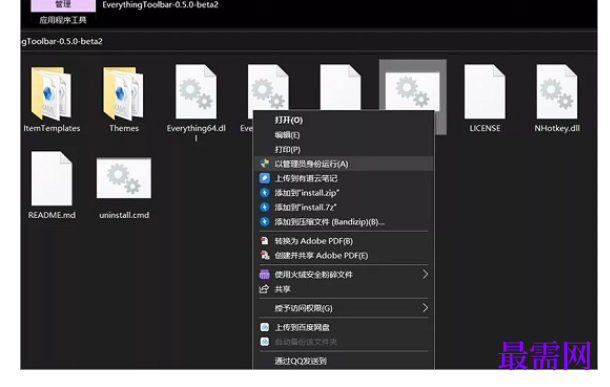Click the Themes folder name label
Viewport: 610px width, 387px height.
point(124,128)
